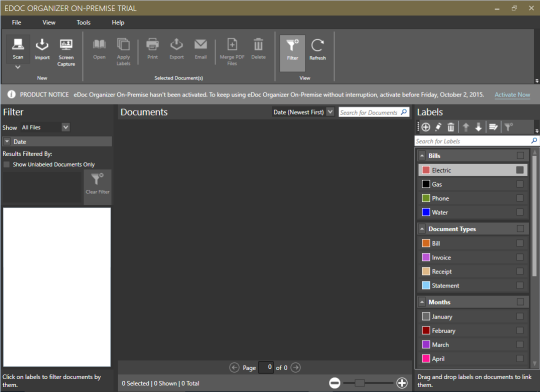Click the Search for Labels field
Image resolution: width=540 pixels, height=392 pixels.
476,141
